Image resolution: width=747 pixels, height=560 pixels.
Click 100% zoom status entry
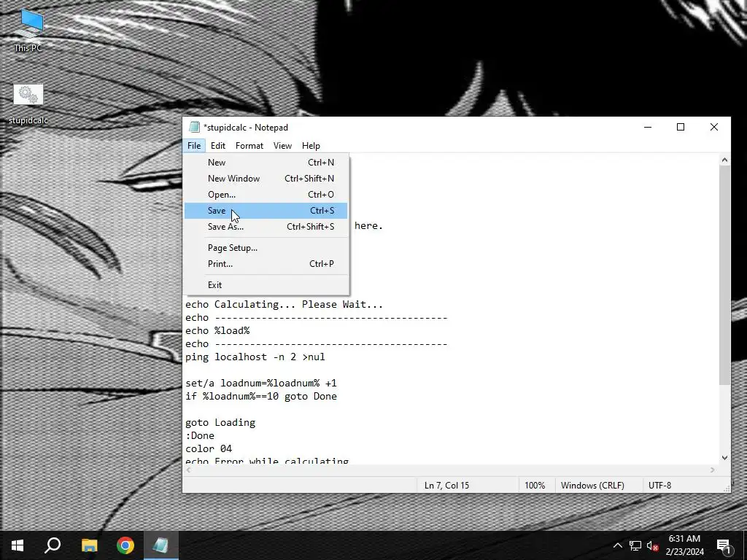(535, 485)
